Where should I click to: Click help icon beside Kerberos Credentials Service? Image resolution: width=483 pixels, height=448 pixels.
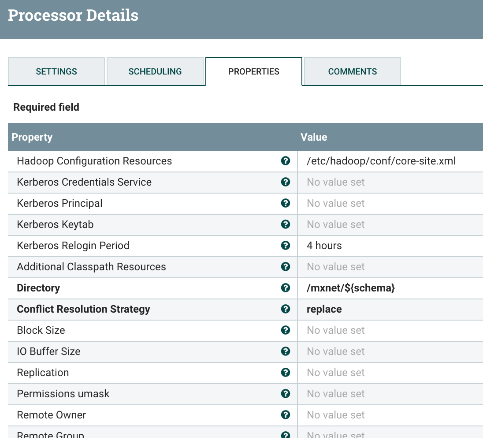click(x=286, y=182)
